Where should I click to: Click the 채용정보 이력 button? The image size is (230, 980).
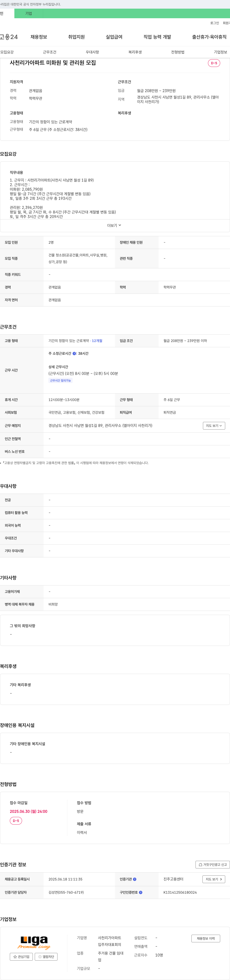[x=206, y=939]
